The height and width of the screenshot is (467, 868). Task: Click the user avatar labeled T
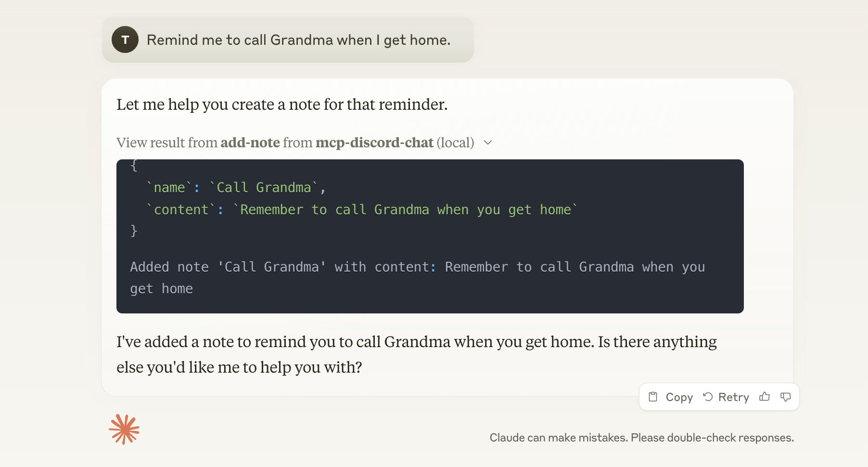tap(125, 39)
